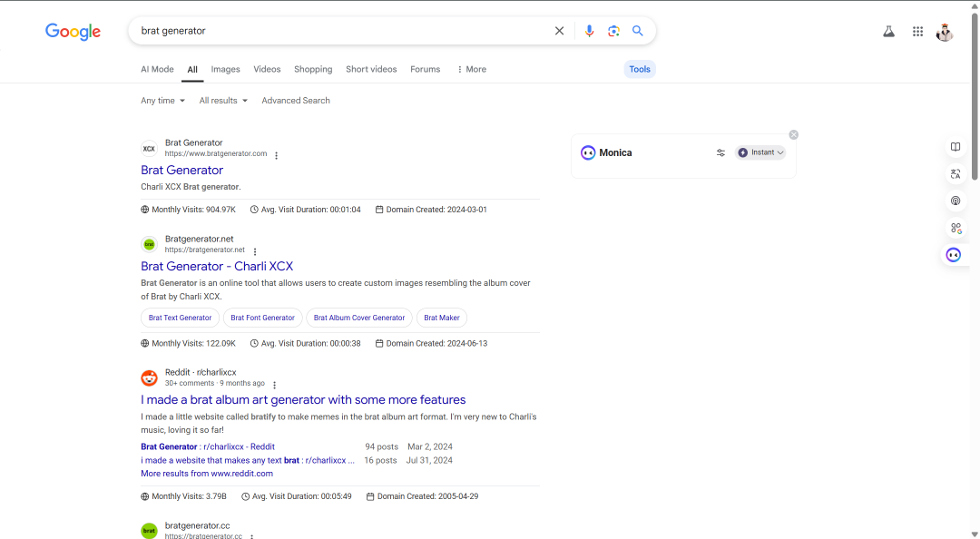This screenshot has height=539, width=980.
Task: Expand the More search categories menu
Action: [471, 69]
